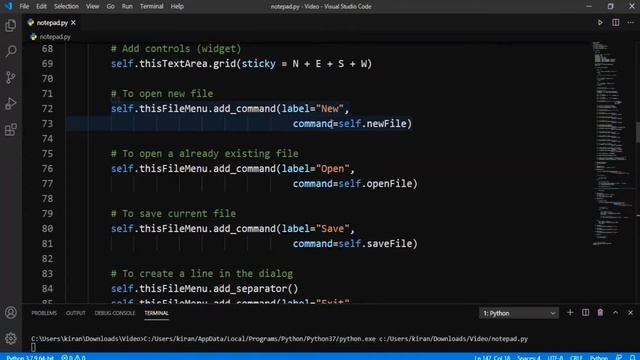Change indentation via Spaces: 4 status
The width and height of the screenshot is (640, 360).
pyautogui.click(x=529, y=357)
